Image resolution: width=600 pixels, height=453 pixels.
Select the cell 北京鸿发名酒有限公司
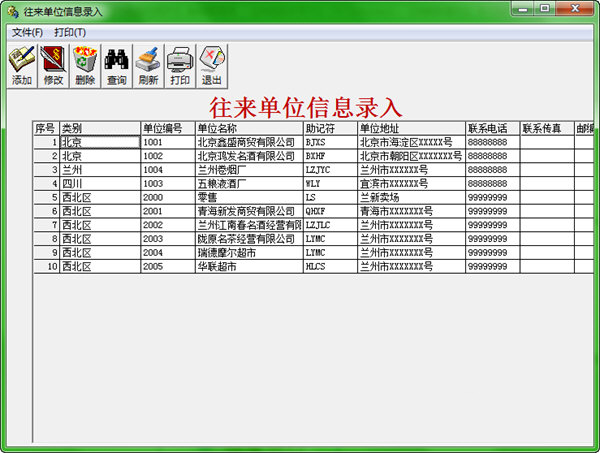pos(249,156)
